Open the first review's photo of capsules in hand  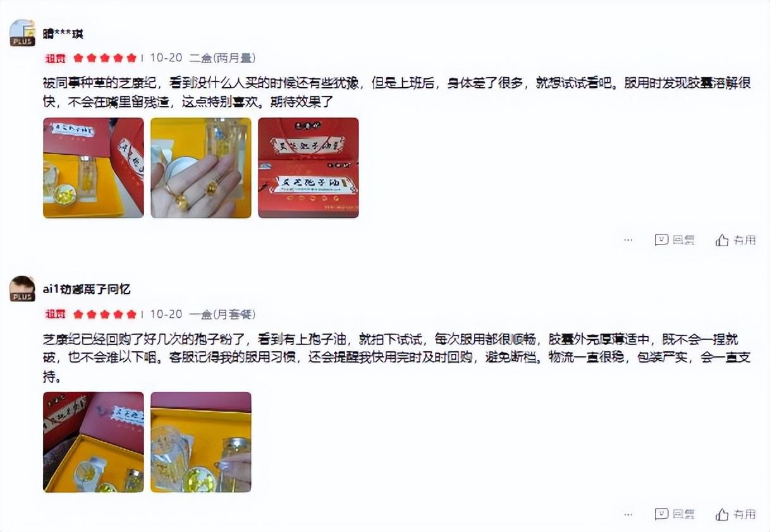pos(200,167)
